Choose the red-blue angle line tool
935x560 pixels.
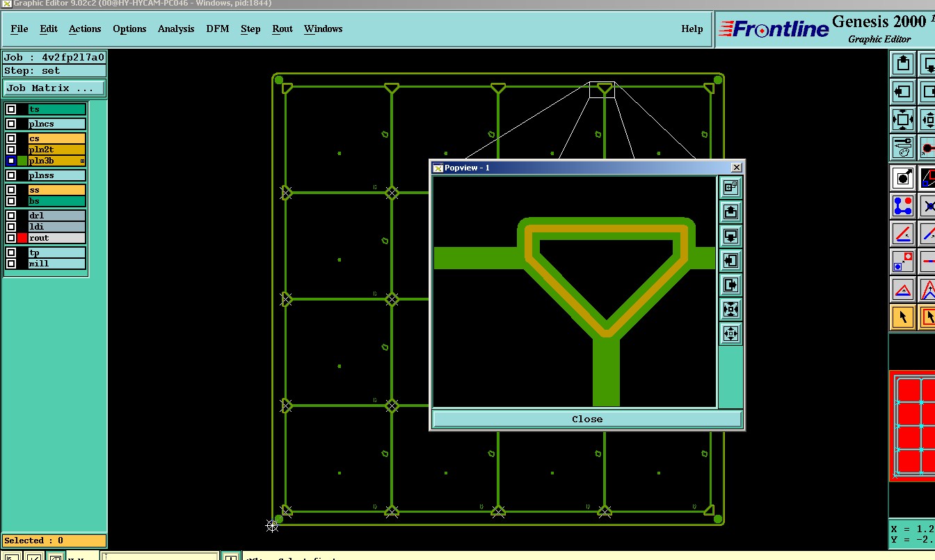(x=903, y=234)
